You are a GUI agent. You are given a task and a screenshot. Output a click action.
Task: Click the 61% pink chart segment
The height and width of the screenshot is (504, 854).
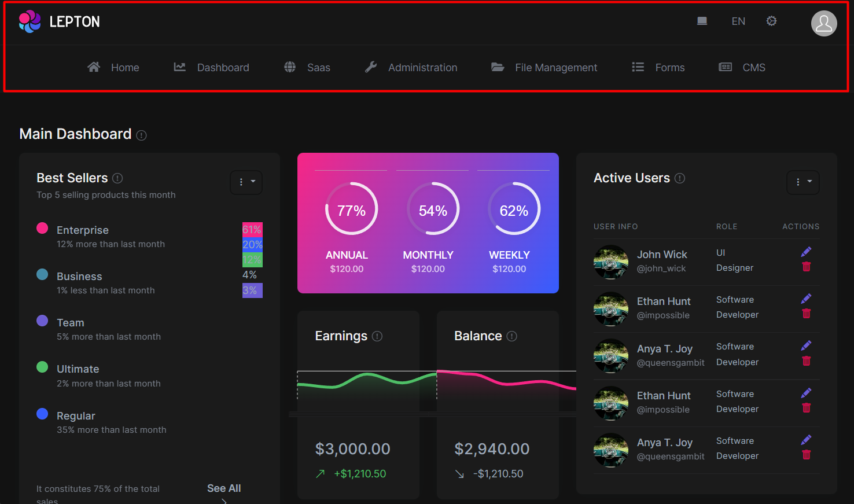pos(252,230)
